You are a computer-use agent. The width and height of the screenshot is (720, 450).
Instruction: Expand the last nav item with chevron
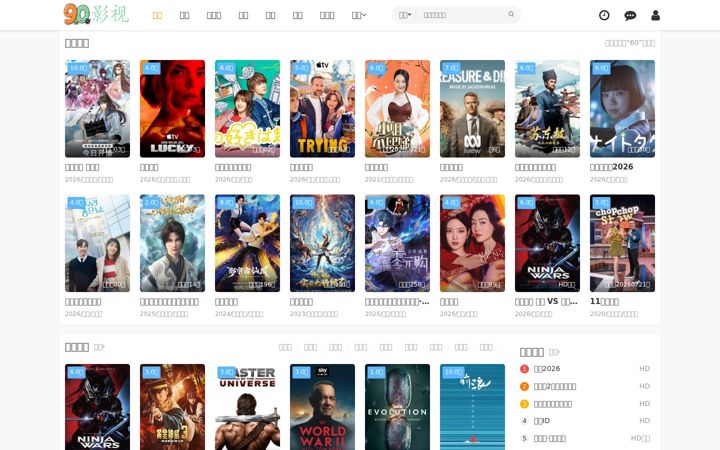(x=359, y=16)
